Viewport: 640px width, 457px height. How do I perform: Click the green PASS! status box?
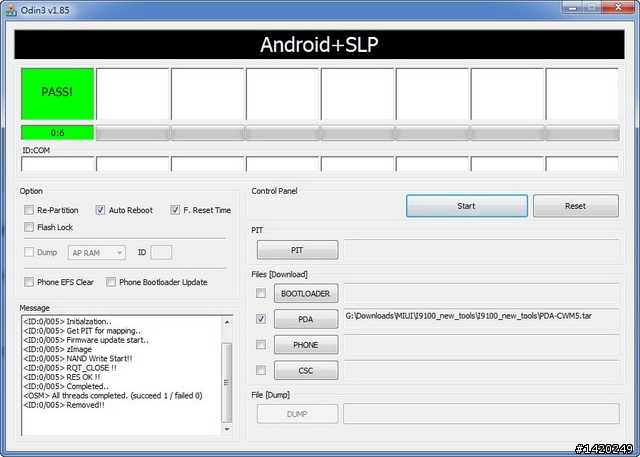58,94
